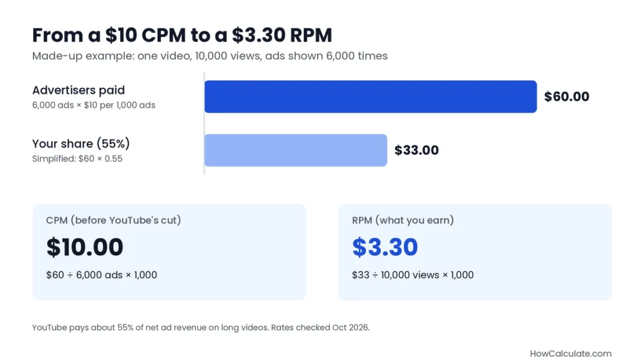Click the light blue Your share bar
The image size is (644, 362).
[x=296, y=150]
